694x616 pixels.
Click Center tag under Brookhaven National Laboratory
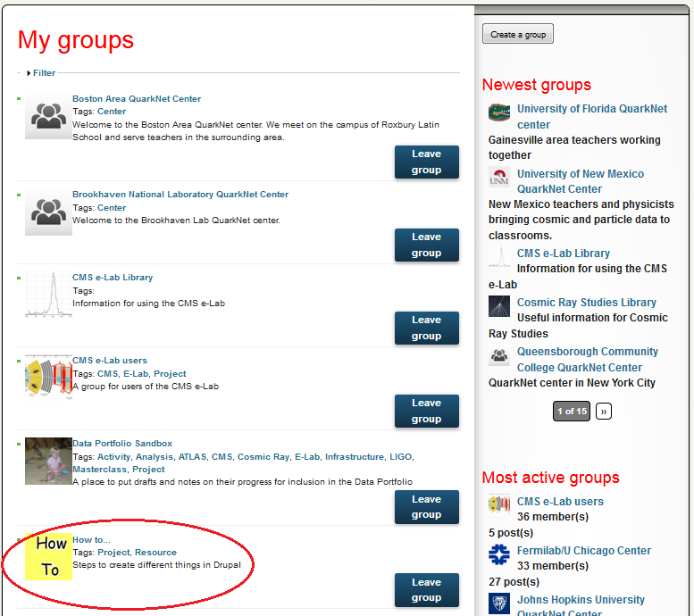112,207
